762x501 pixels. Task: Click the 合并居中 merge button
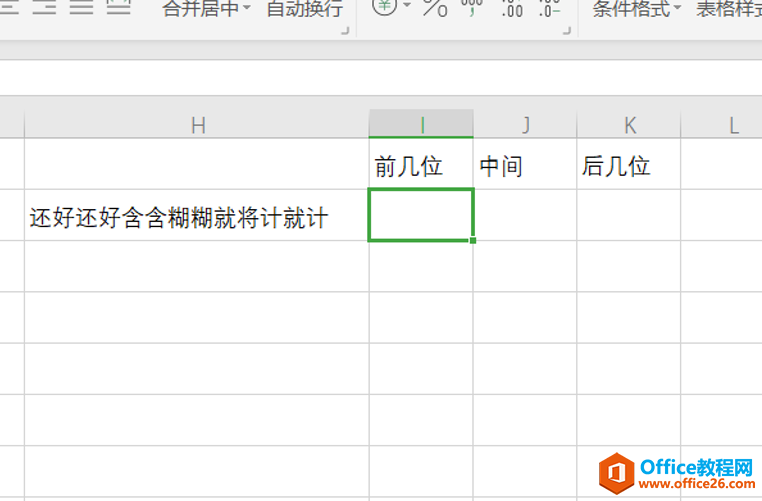[201, 9]
